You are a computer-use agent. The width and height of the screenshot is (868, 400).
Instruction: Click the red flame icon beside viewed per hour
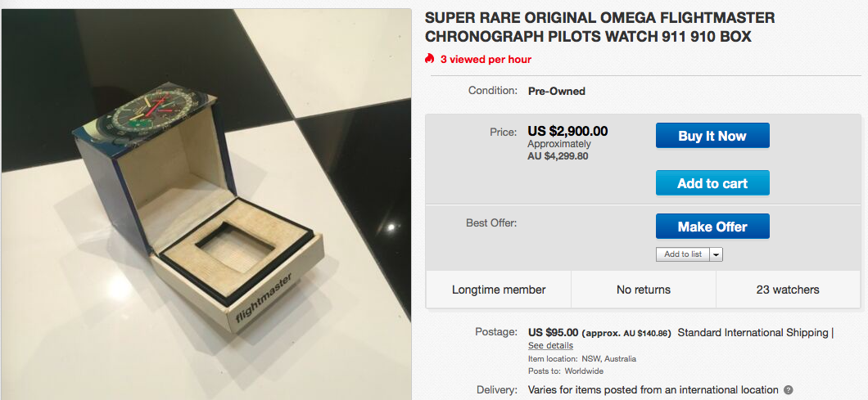[429, 59]
